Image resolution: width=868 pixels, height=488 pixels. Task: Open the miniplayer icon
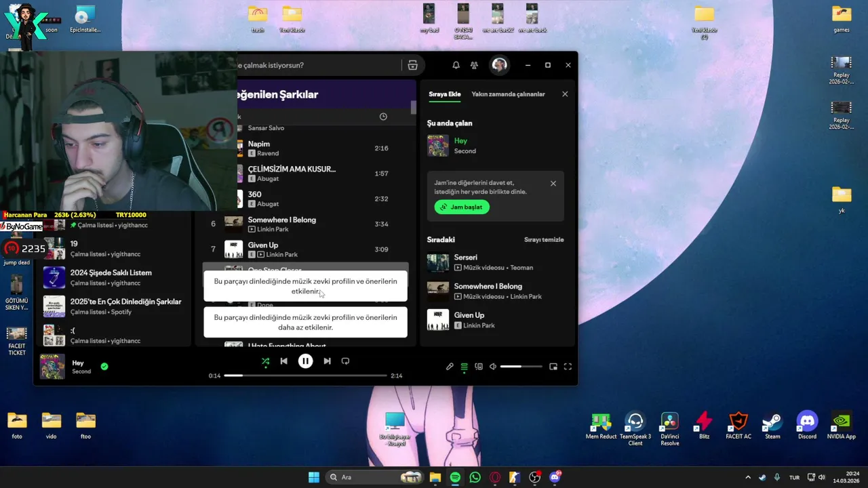tap(553, 367)
